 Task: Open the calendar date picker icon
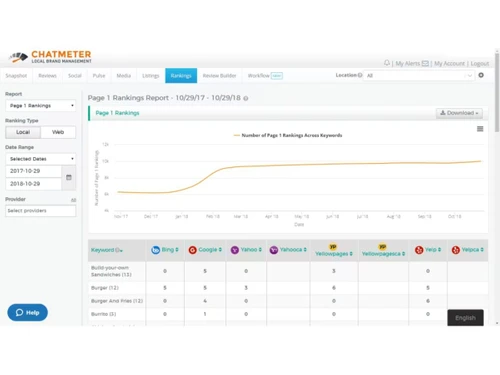pos(69,177)
